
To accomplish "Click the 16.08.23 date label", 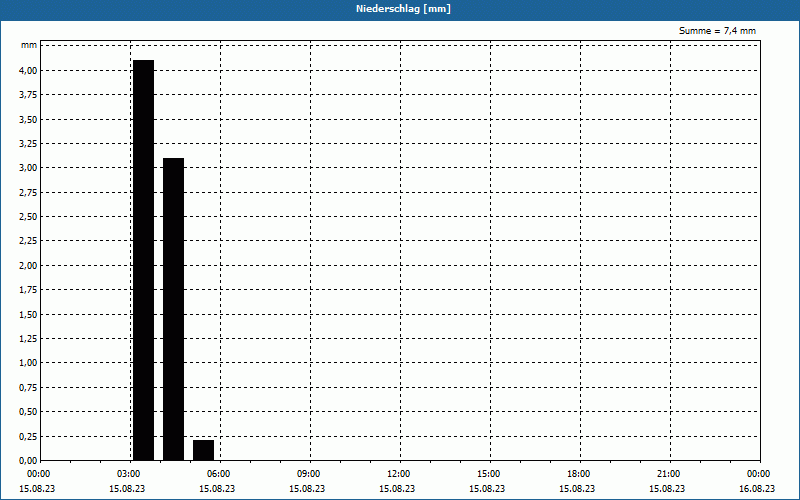I will tap(757, 489).
